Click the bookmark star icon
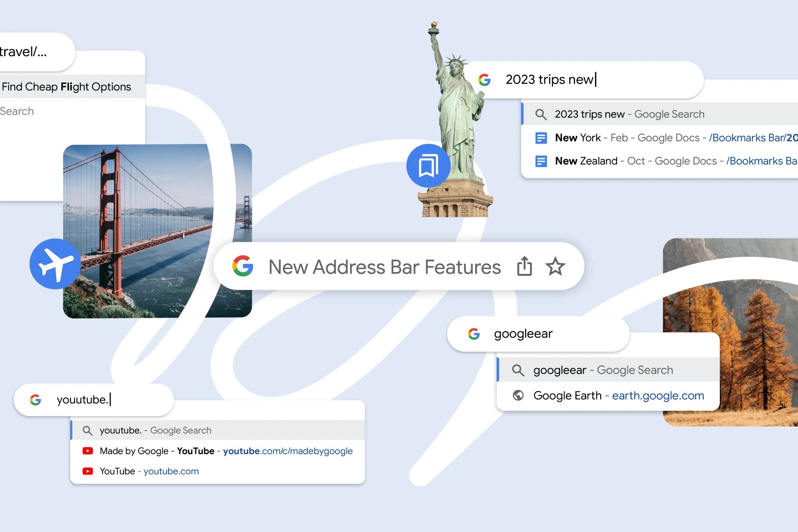This screenshot has height=532, width=798. tap(555, 266)
